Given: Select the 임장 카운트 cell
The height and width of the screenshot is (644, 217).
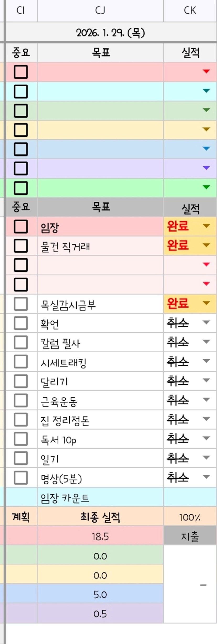Looking at the screenshot, I should point(100,498).
